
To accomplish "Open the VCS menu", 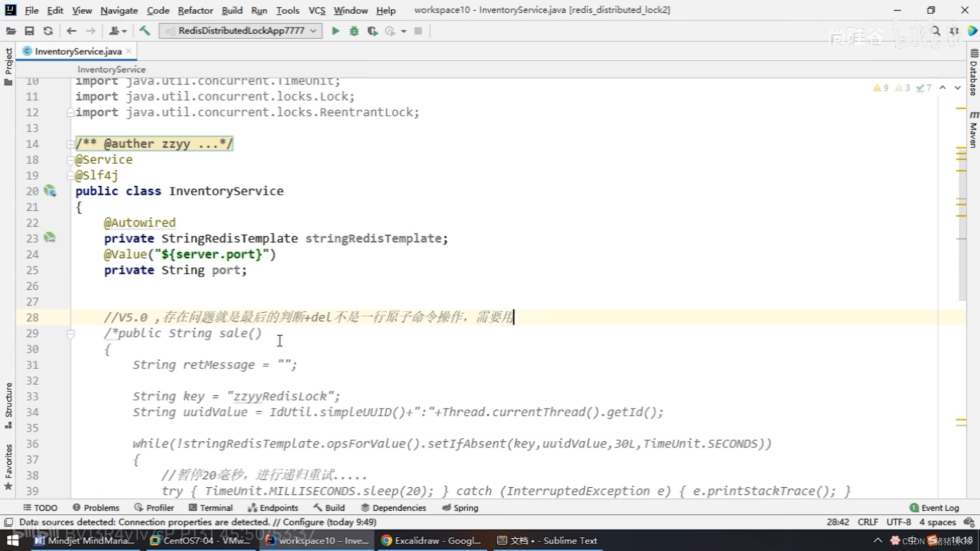I will coord(317,10).
